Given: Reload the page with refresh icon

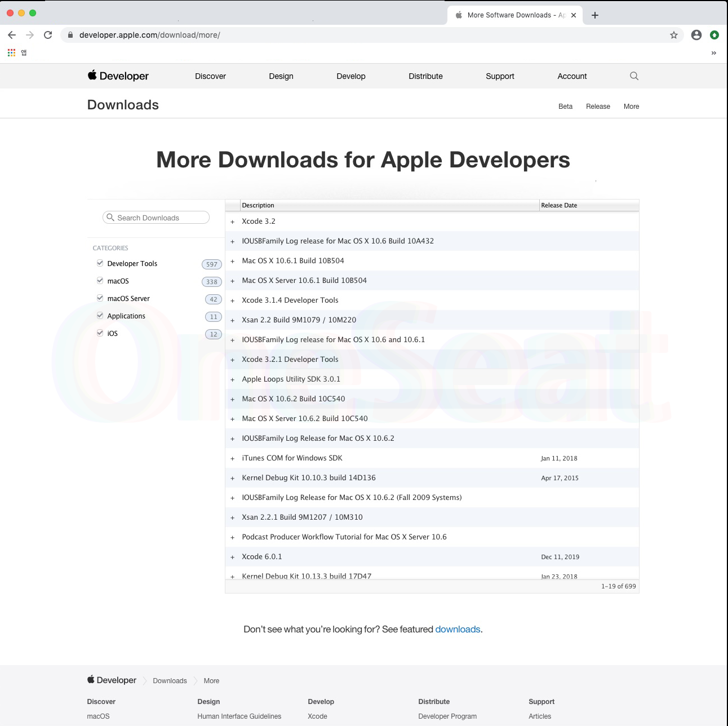Looking at the screenshot, I should coord(48,35).
